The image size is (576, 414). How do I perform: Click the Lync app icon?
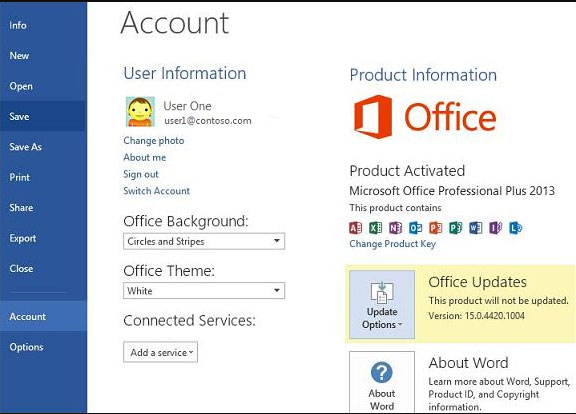click(515, 228)
